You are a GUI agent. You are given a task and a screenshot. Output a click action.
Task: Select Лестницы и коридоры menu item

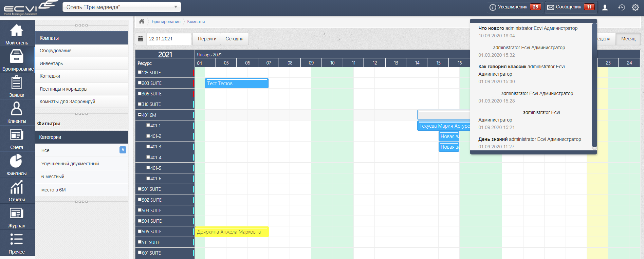click(x=81, y=89)
